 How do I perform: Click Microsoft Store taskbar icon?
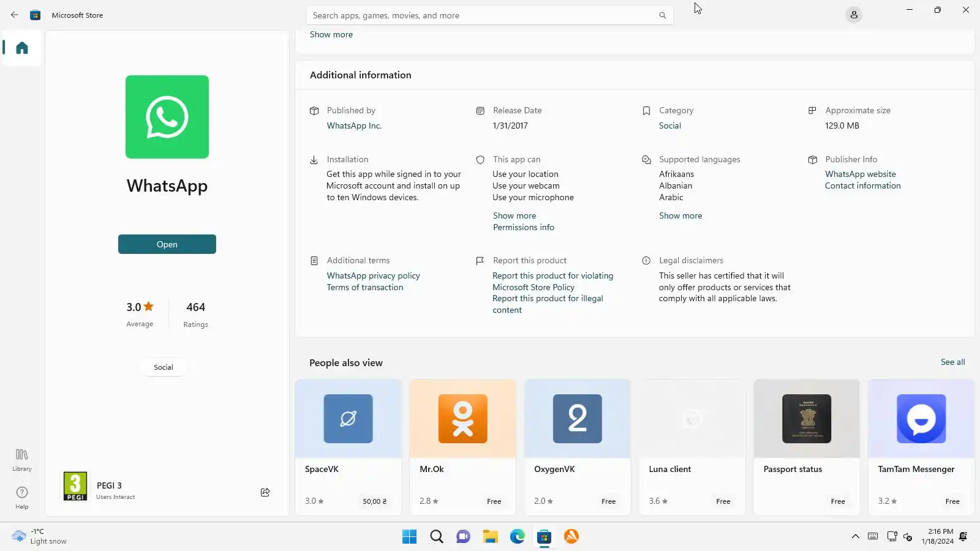[x=544, y=536]
